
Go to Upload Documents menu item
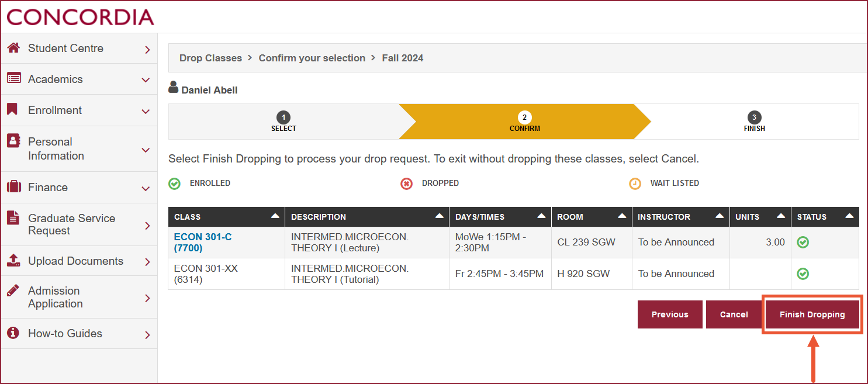click(x=79, y=261)
